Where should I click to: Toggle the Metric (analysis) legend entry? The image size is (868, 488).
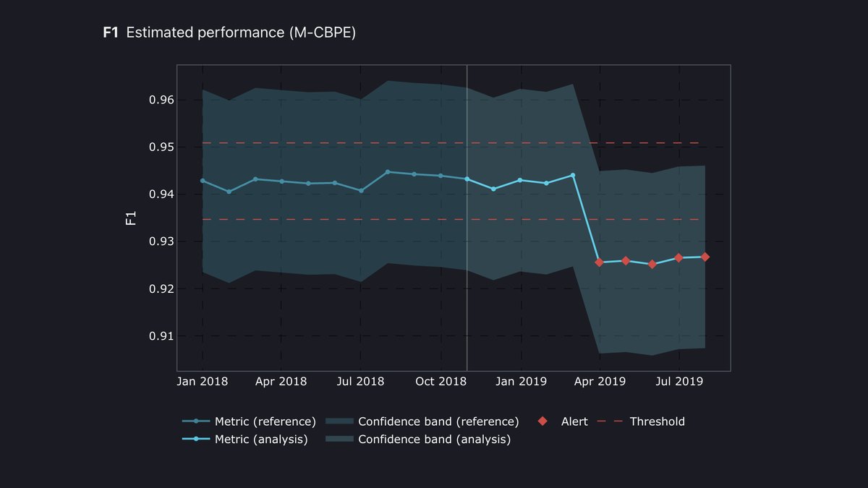click(244, 440)
